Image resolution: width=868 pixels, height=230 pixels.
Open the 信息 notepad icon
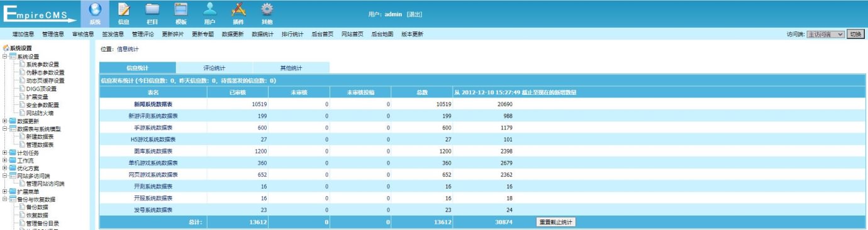pos(124,9)
